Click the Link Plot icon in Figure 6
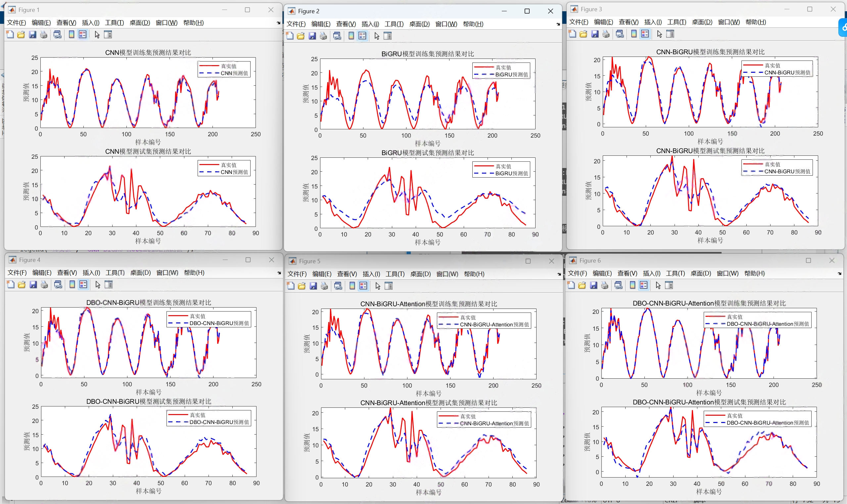The height and width of the screenshot is (504, 847). (619, 285)
